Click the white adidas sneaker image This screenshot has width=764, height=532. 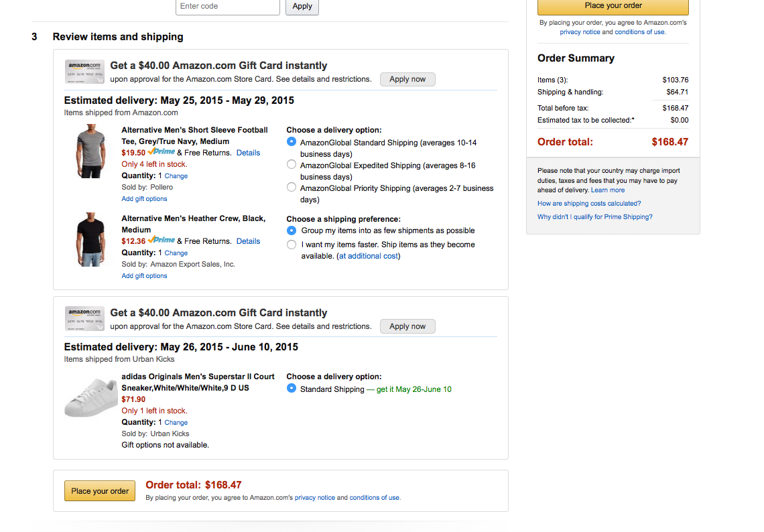point(90,397)
